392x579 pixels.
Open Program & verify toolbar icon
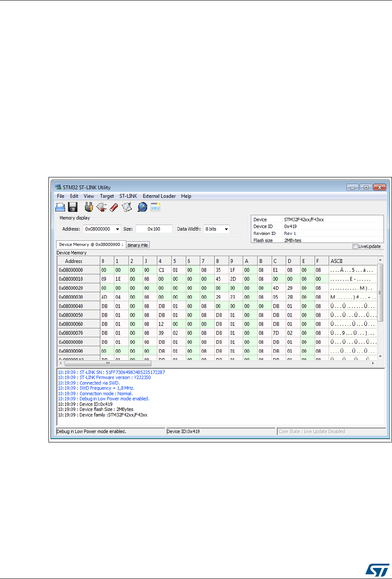pos(127,207)
